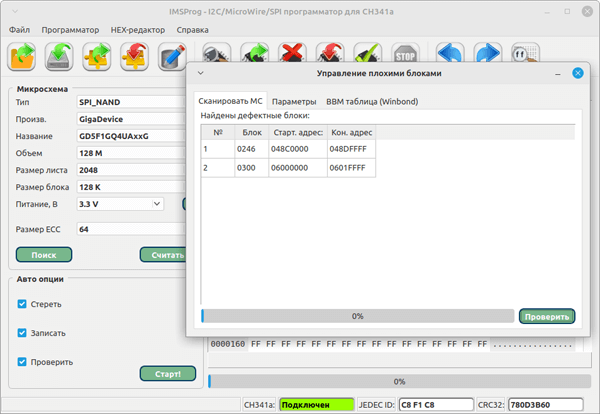Click the blue undo arrow icon

tap(450, 54)
